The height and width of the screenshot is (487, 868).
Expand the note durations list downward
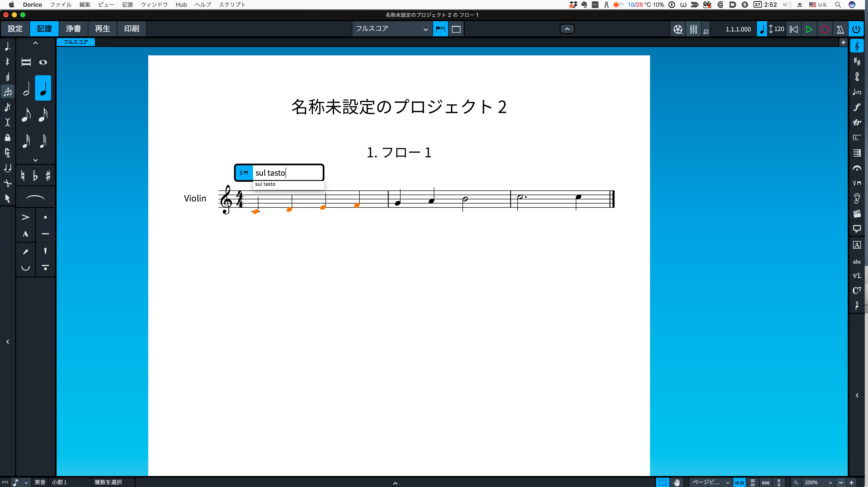click(x=35, y=160)
